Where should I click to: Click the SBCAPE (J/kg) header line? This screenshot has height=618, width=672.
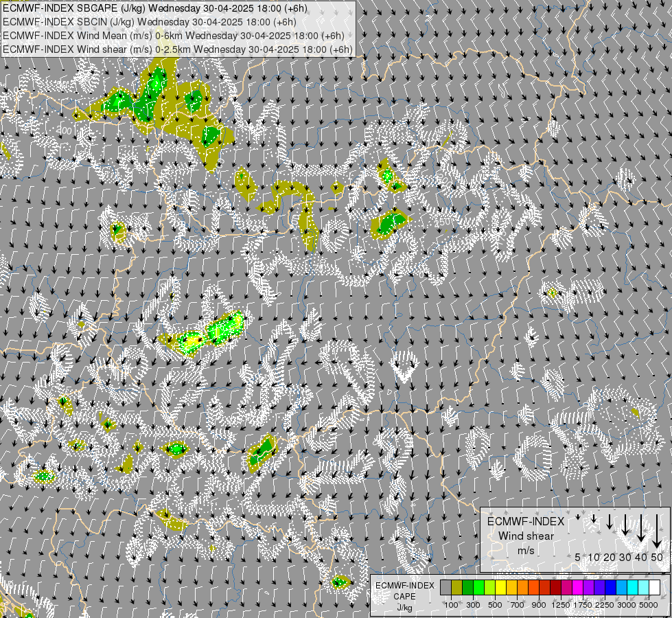coord(155,8)
